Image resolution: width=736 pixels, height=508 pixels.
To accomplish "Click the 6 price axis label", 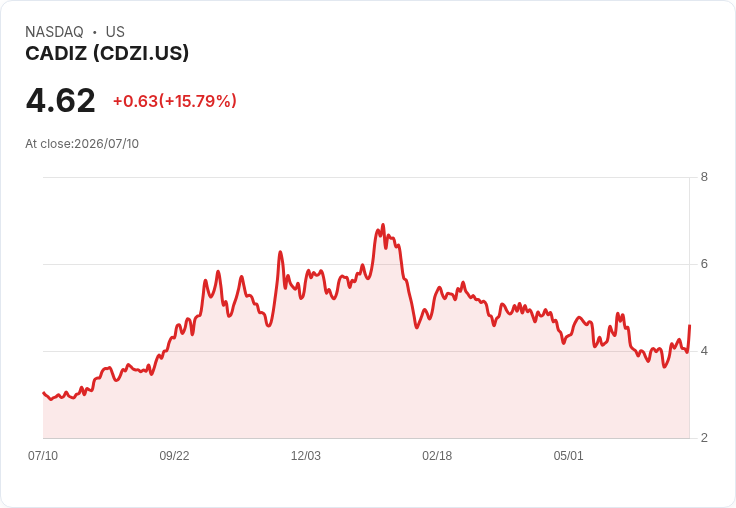I will coord(704,264).
